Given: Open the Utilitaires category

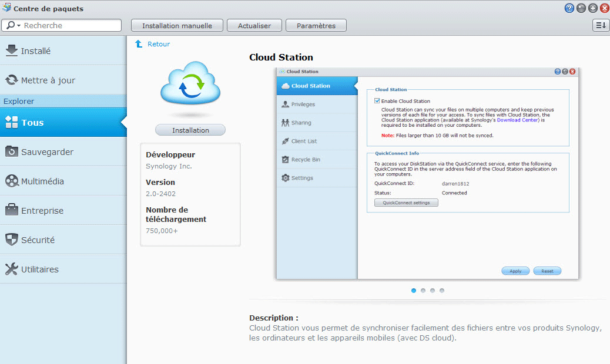Looking at the screenshot, I should pos(63,269).
